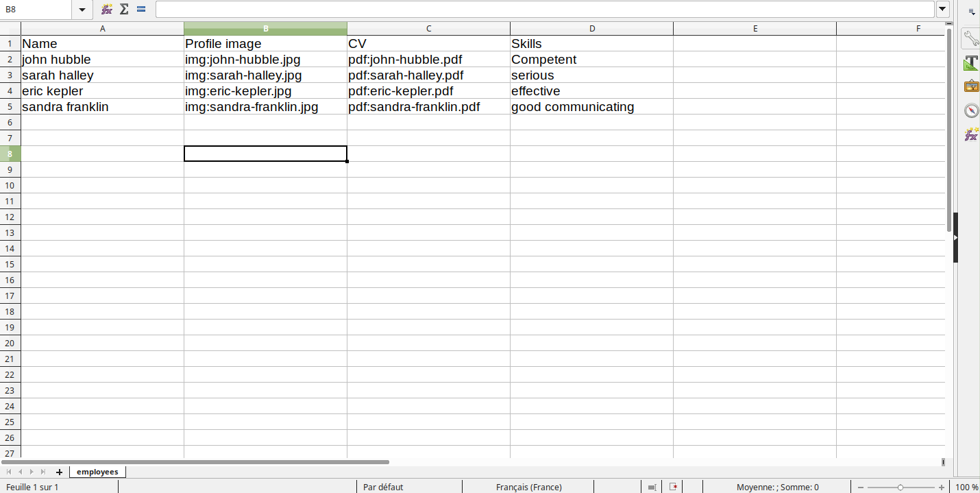This screenshot has height=493, width=980.
Task: Toggle selection mode in status bar
Action: [x=652, y=487]
